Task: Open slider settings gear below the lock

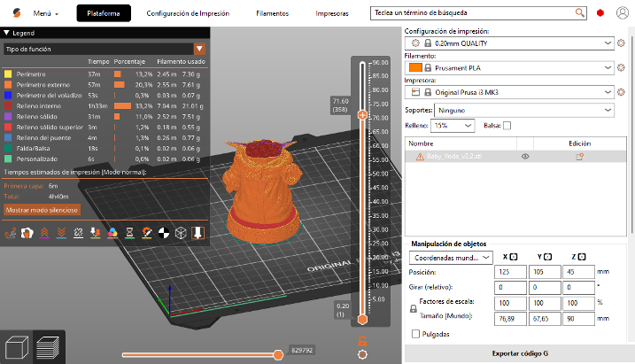Action: (x=361, y=354)
